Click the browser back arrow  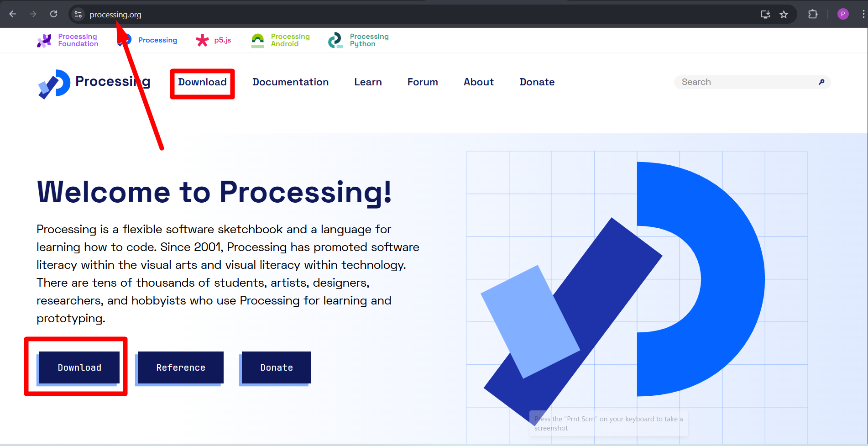pyautogui.click(x=13, y=14)
